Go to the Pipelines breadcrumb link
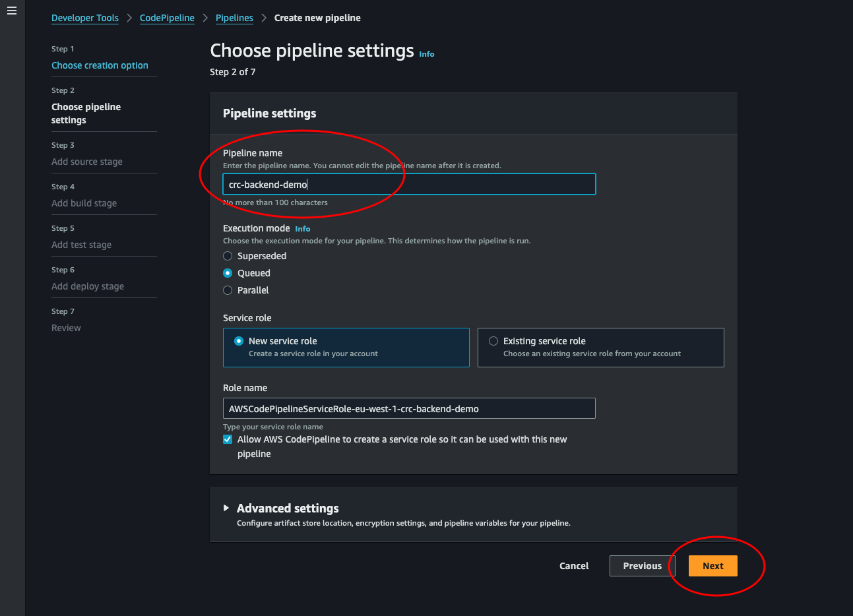 tap(234, 18)
